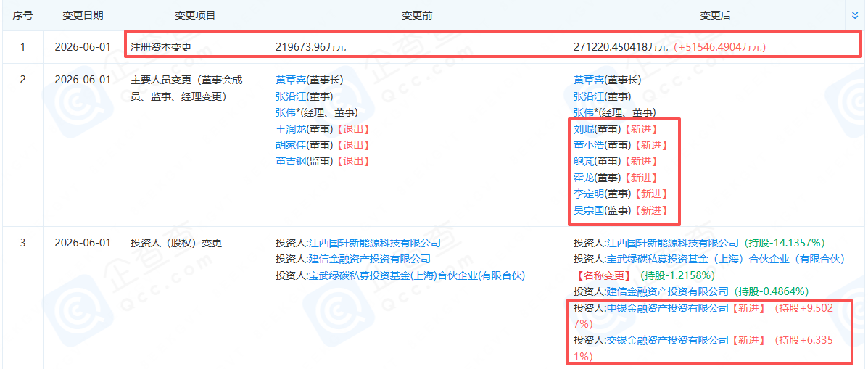Image resolution: width=868 pixels, height=369 pixels.
Task: Open 黄章喜 link in 变更前 column
Action: coord(291,80)
